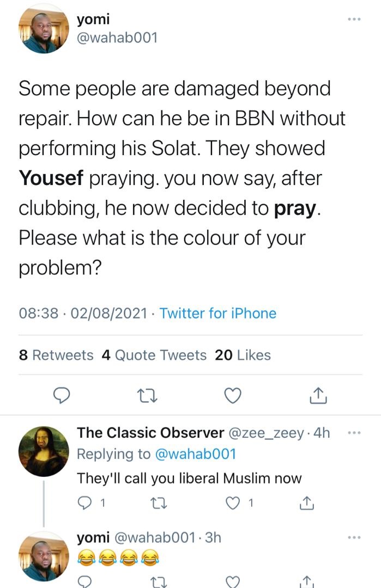Like yomi's main tweet
This screenshot has height=588, width=381.
coord(233,395)
